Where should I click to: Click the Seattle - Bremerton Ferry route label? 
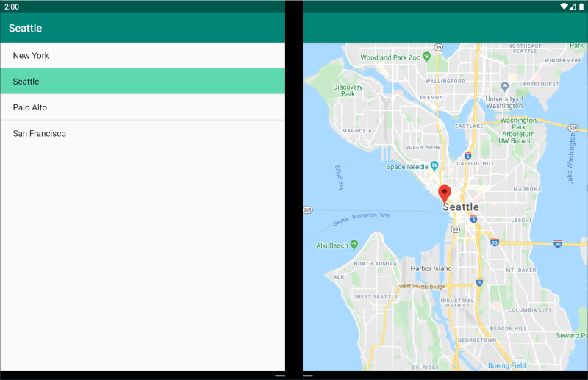[x=361, y=218]
